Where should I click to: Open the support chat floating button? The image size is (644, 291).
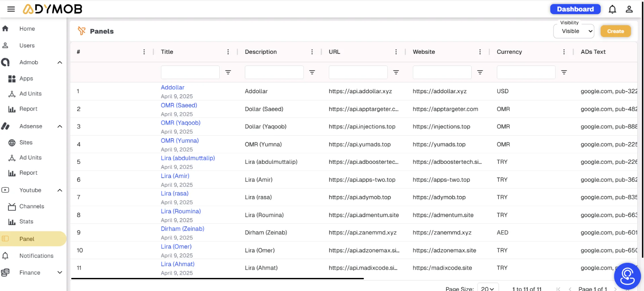coord(628,276)
